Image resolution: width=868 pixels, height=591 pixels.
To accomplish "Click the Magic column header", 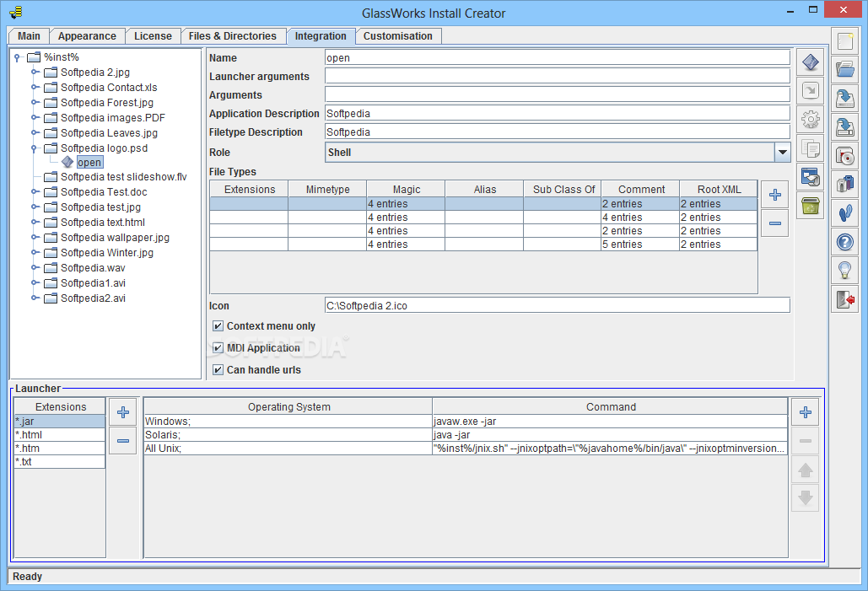I will pyautogui.click(x=406, y=189).
